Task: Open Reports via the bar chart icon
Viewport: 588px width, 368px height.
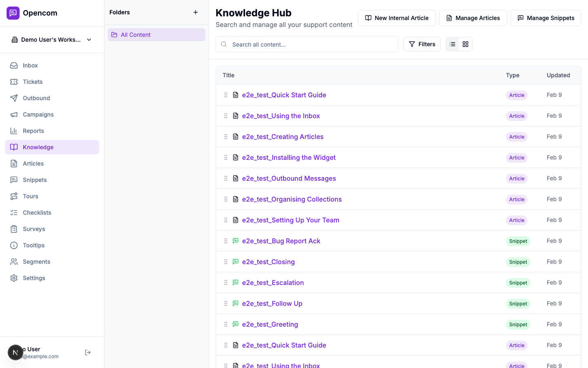Action: coord(13,131)
